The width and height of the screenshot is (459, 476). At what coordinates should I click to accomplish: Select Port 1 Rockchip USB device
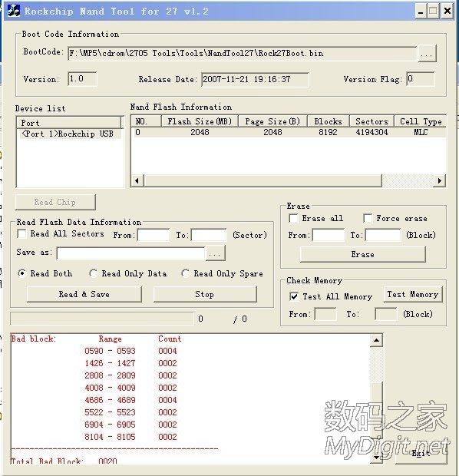tap(71, 134)
